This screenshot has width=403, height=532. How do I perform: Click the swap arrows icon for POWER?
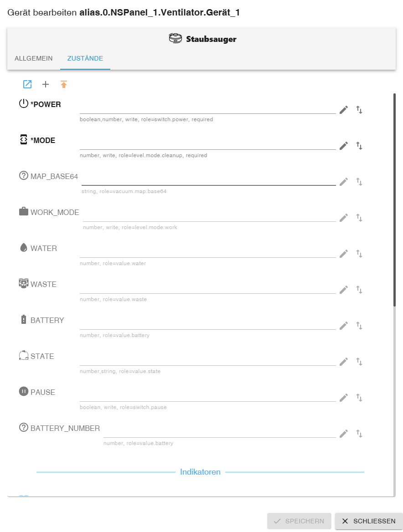pyautogui.click(x=359, y=110)
